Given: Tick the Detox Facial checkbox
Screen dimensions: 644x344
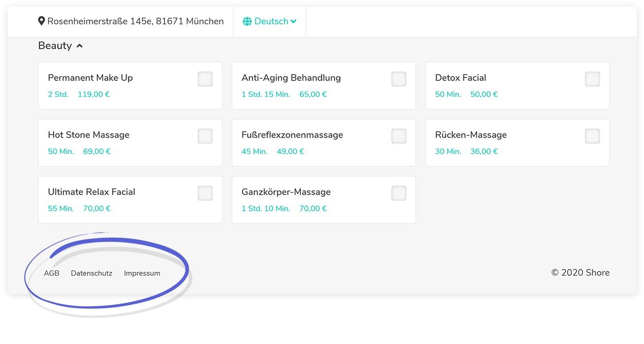Looking at the screenshot, I should pyautogui.click(x=592, y=79).
